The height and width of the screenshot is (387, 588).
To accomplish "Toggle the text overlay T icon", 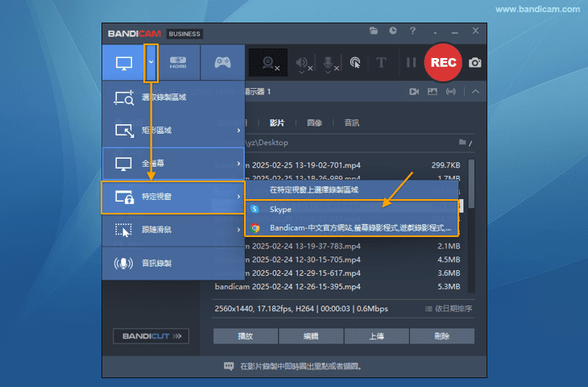I will (x=381, y=62).
